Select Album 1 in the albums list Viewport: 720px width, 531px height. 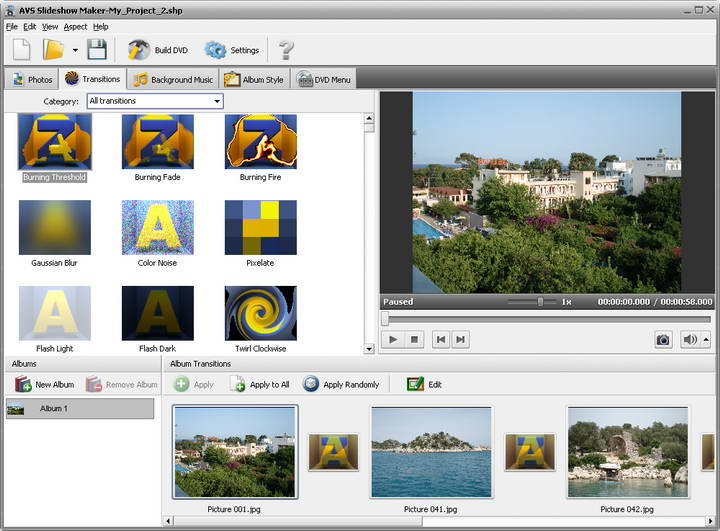[80, 408]
